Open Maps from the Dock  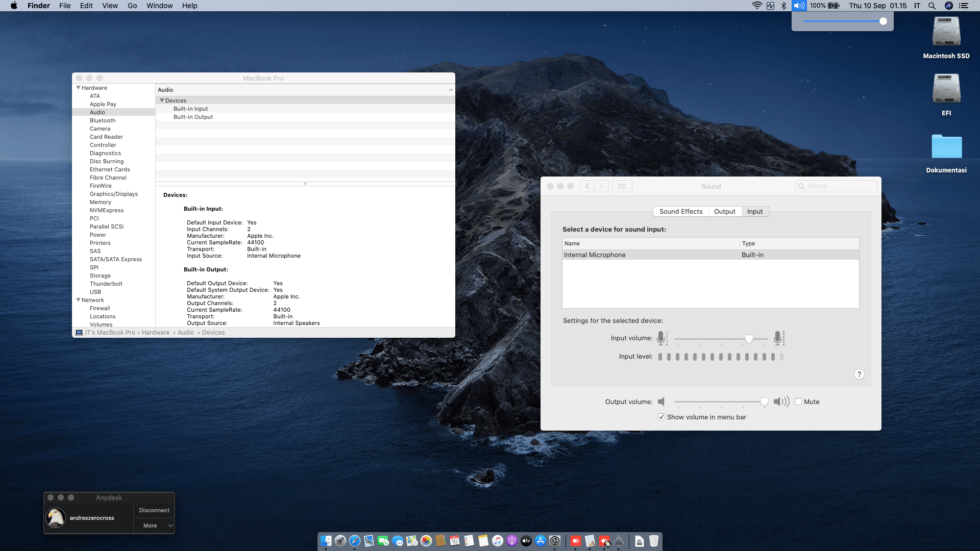pyautogui.click(x=412, y=541)
